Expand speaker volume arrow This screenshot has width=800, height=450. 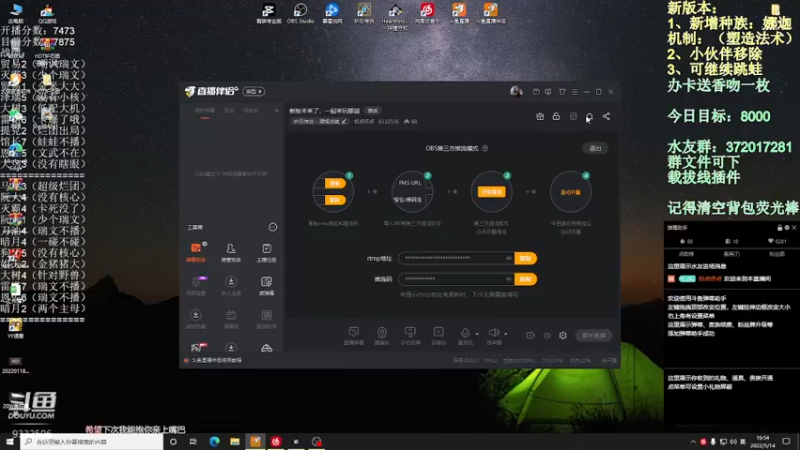tap(506, 334)
